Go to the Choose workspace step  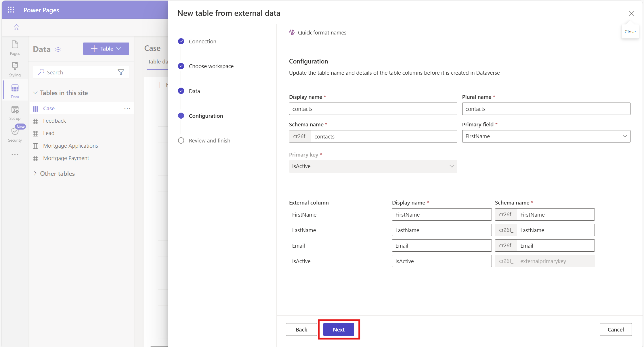211,66
